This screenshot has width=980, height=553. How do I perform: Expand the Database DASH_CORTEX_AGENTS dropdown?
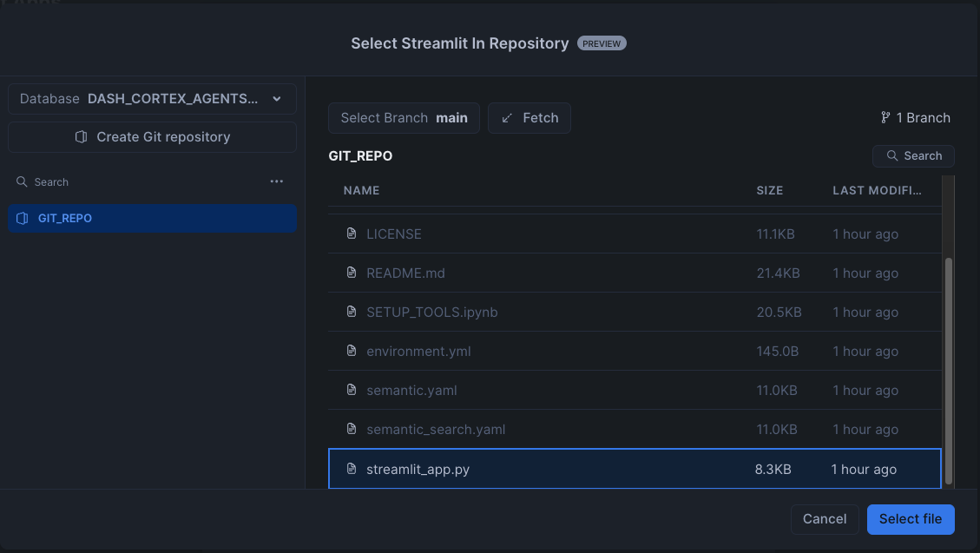click(152, 99)
